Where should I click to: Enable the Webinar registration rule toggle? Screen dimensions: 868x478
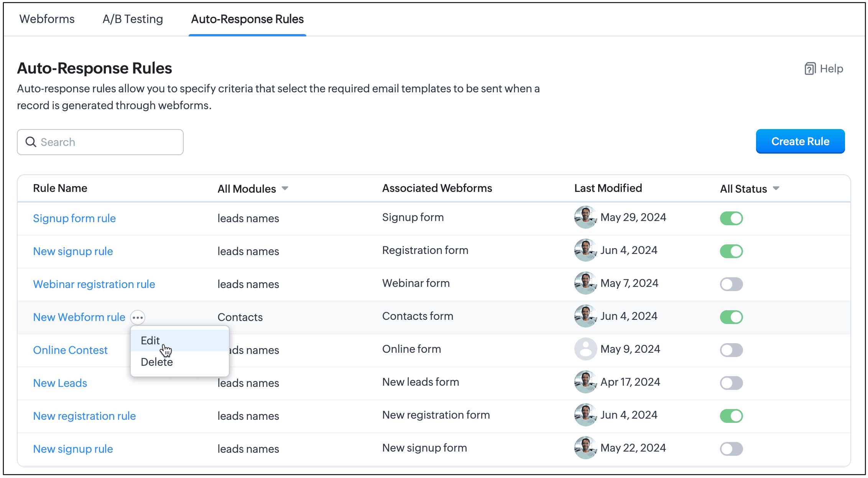tap(731, 284)
